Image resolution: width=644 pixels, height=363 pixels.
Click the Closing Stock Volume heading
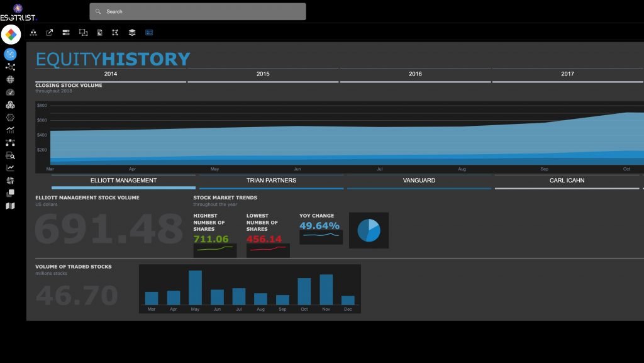coord(69,86)
